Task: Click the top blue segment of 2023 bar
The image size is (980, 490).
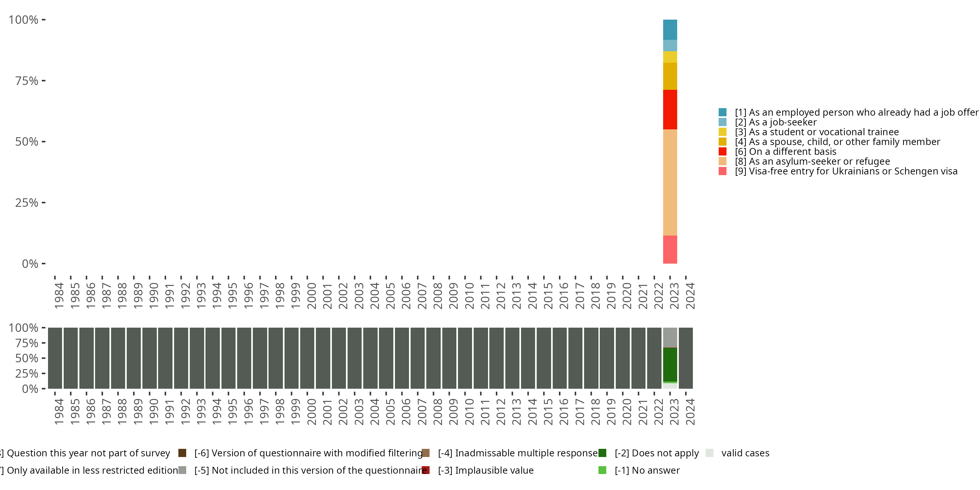Action: coord(670,30)
